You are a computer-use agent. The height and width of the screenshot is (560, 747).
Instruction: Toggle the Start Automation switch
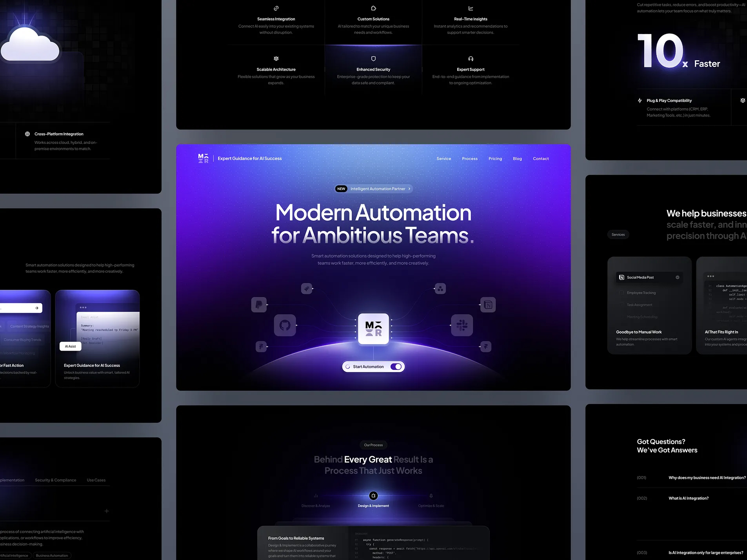[396, 367]
